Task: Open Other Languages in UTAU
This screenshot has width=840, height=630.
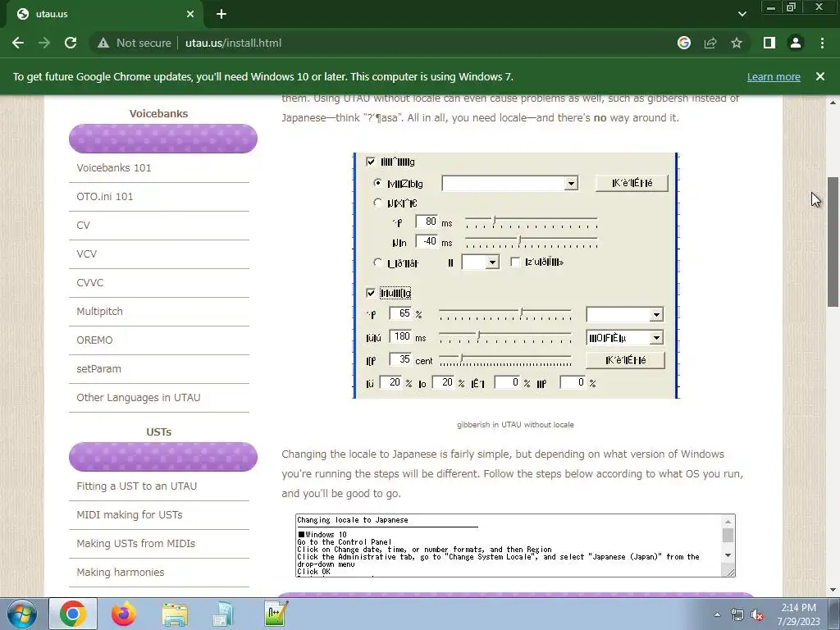Action: click(138, 398)
